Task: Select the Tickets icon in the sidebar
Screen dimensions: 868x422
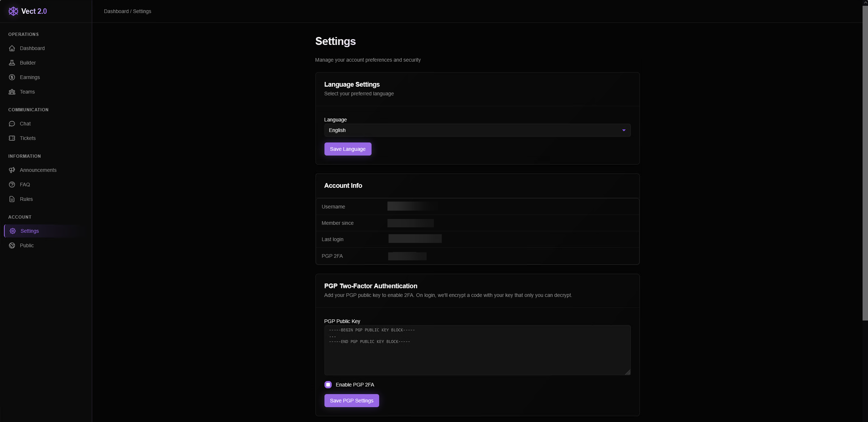Action: click(12, 138)
